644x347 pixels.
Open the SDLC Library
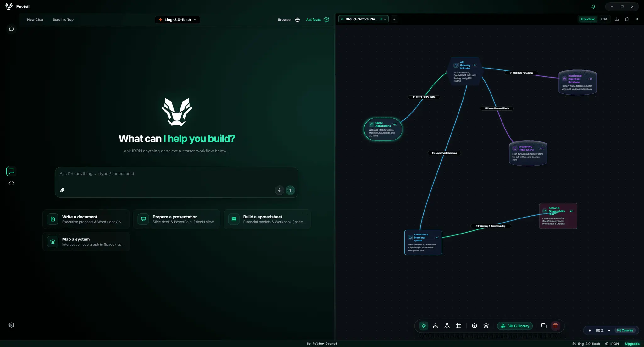point(515,326)
